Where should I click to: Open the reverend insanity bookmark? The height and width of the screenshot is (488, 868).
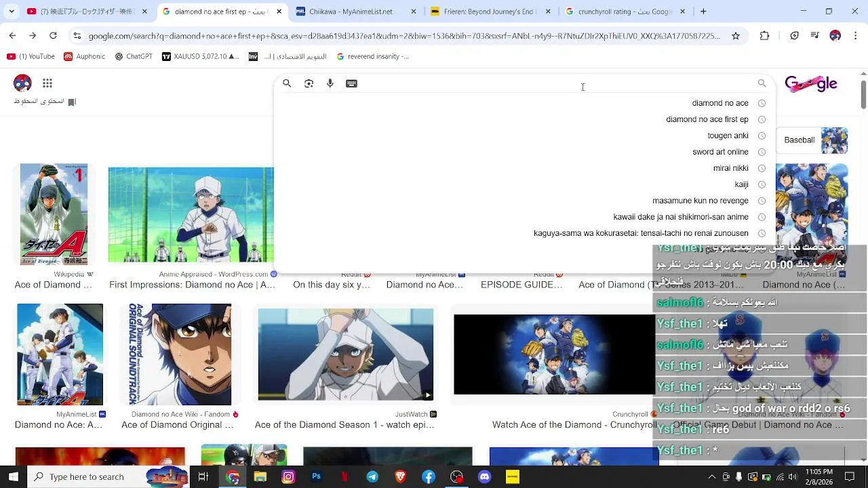373,57
